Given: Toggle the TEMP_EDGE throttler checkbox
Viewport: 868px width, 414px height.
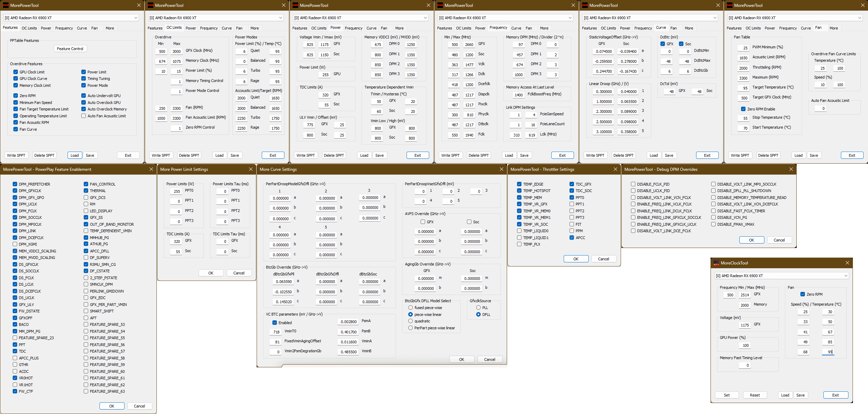Looking at the screenshot, I should pos(519,184).
